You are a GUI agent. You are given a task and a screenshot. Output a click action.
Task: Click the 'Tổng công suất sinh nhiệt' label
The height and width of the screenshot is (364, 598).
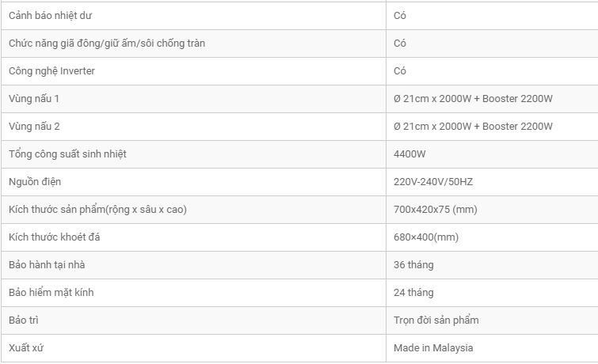pos(67,154)
